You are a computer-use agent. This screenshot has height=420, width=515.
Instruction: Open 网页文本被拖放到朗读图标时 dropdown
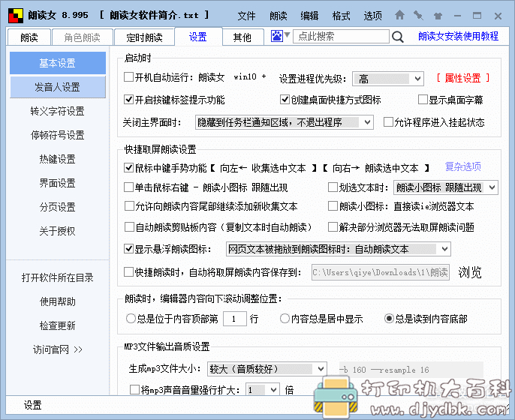click(339, 249)
